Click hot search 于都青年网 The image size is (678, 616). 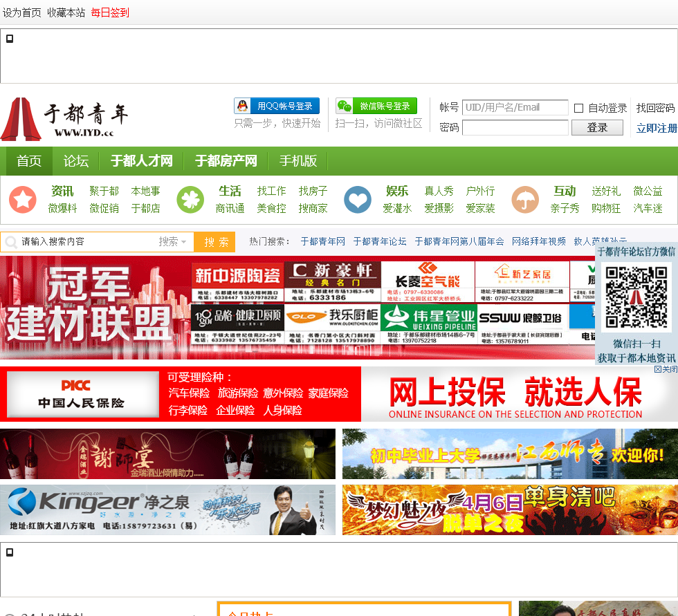pos(323,241)
